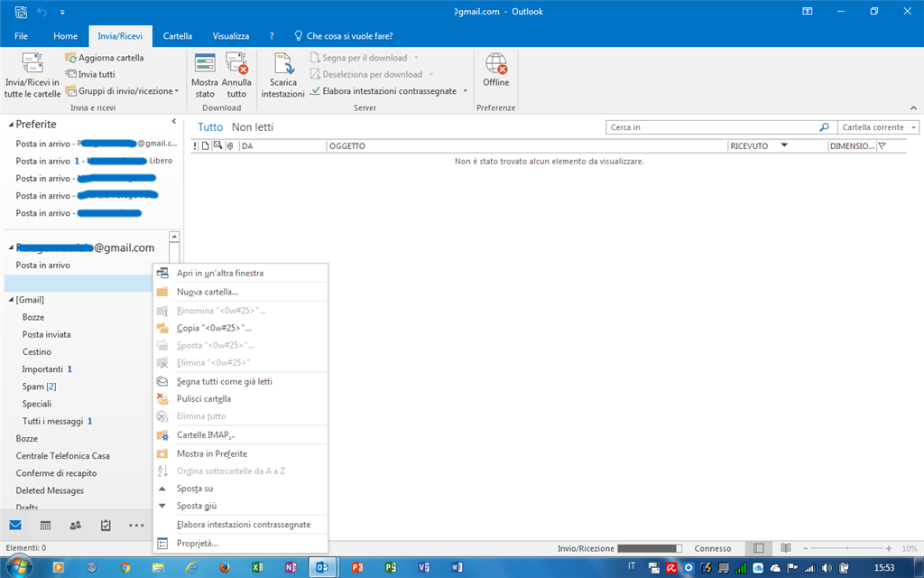Open the Tasks navigation icon
Screen dimensions: 924x578
coord(106,526)
